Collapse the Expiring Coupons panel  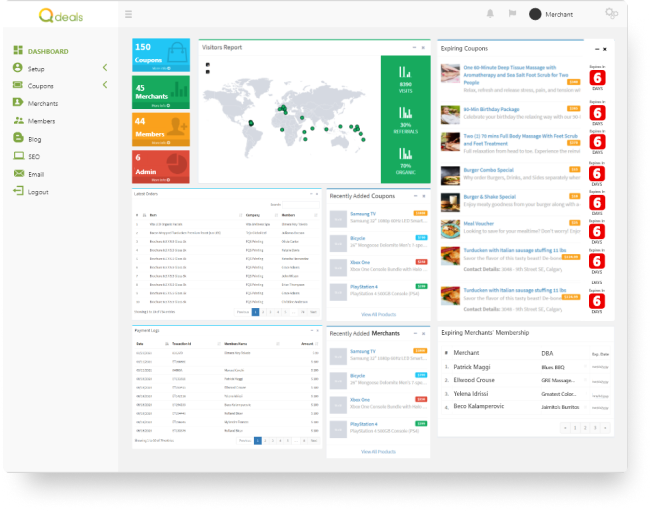(597, 48)
